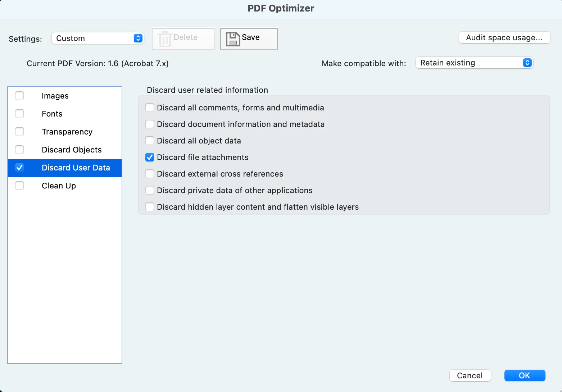Select the Clean Up panel
This screenshot has width=562, height=392.
click(x=65, y=186)
